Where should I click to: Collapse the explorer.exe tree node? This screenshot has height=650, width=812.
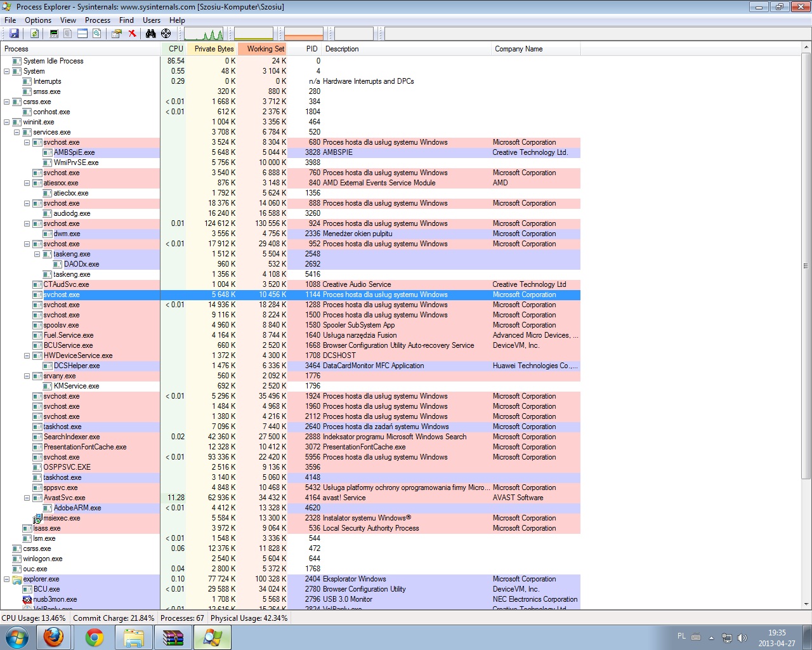pyautogui.click(x=7, y=579)
